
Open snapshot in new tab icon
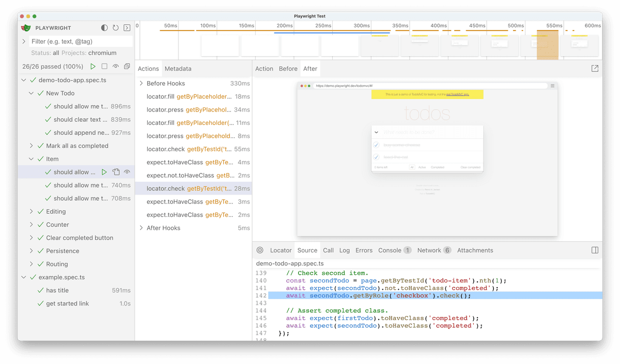pyautogui.click(x=595, y=69)
